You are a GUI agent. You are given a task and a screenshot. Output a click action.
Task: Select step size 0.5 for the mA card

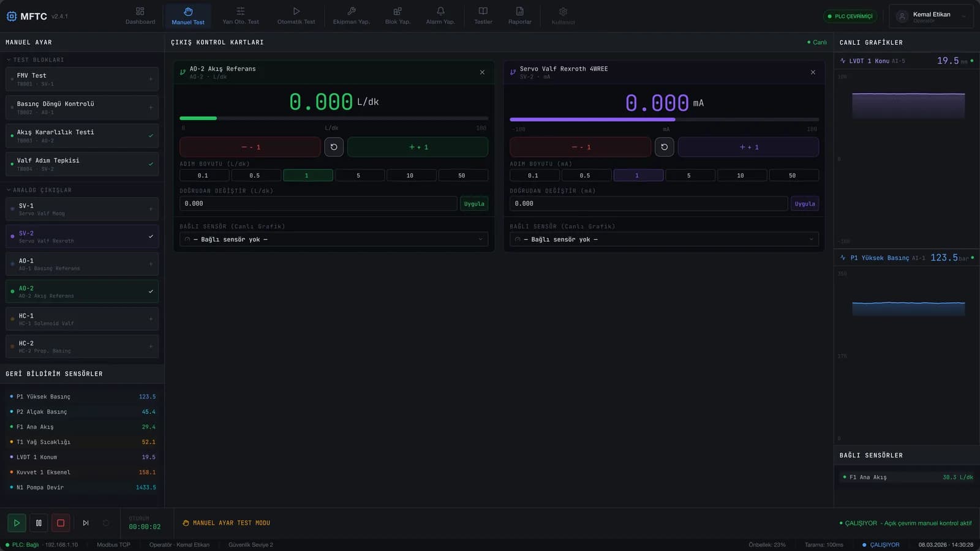tap(585, 176)
